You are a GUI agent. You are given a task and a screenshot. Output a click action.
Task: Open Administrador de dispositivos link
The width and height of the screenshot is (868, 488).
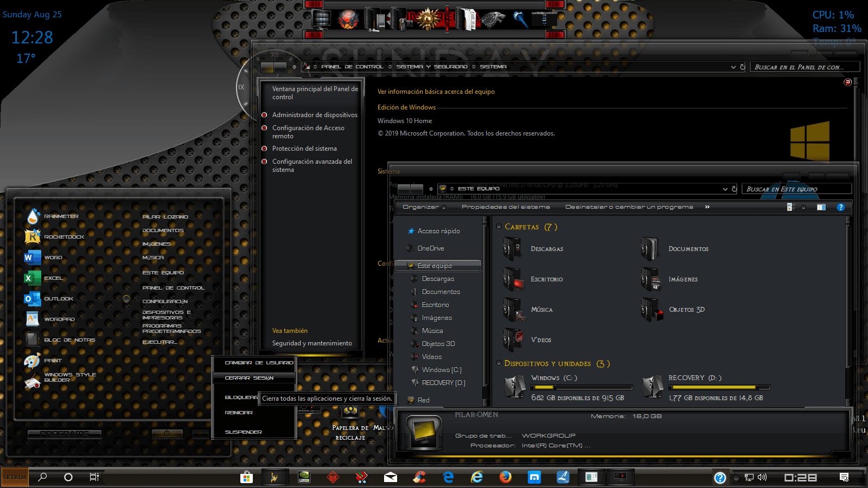point(315,115)
